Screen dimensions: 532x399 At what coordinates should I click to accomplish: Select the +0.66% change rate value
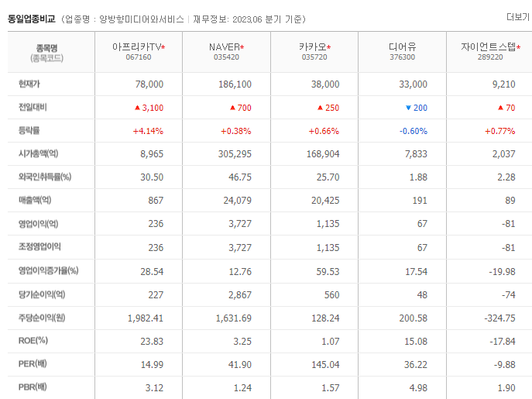(x=324, y=131)
